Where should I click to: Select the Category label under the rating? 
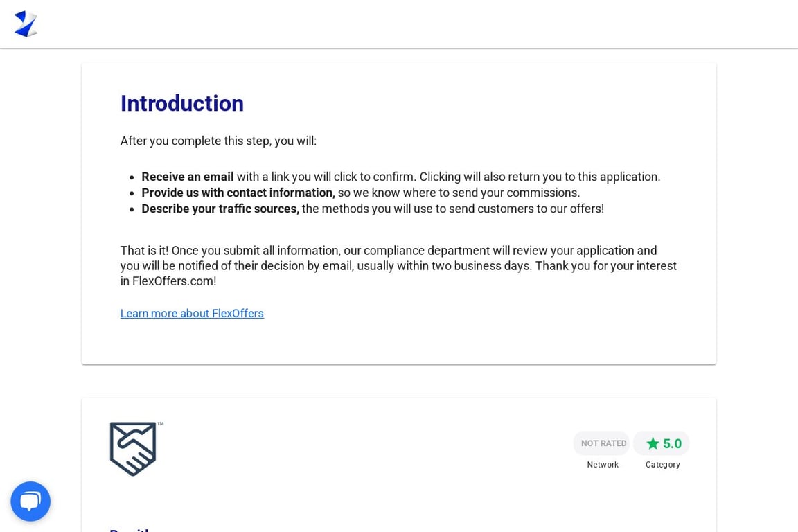662,465
